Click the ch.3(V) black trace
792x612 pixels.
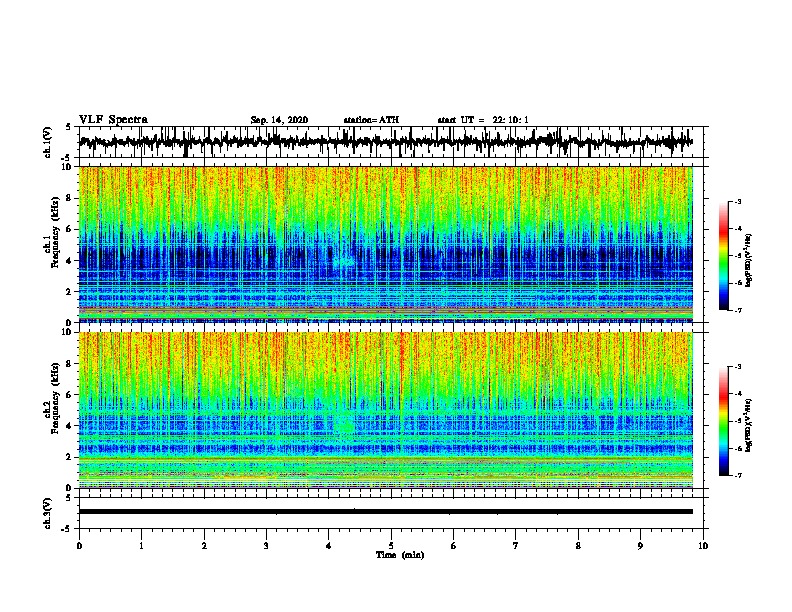(x=386, y=512)
